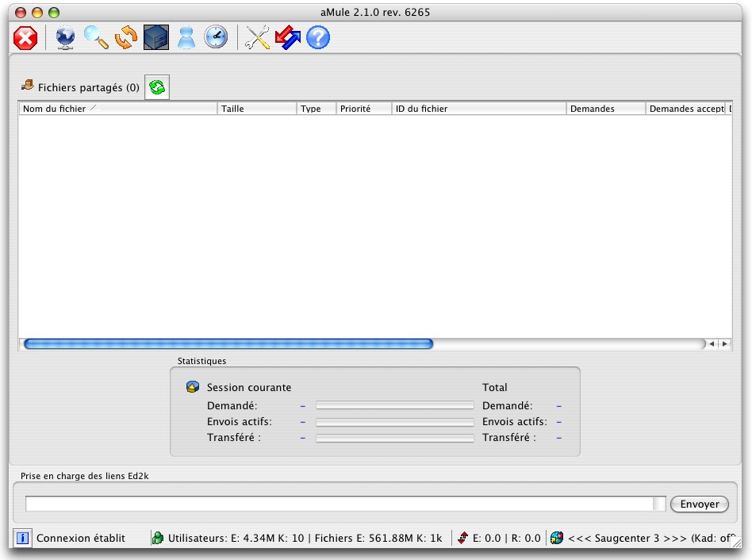Open About with the blue question mark icon
This screenshot has height=560, width=752.
coord(318,38)
